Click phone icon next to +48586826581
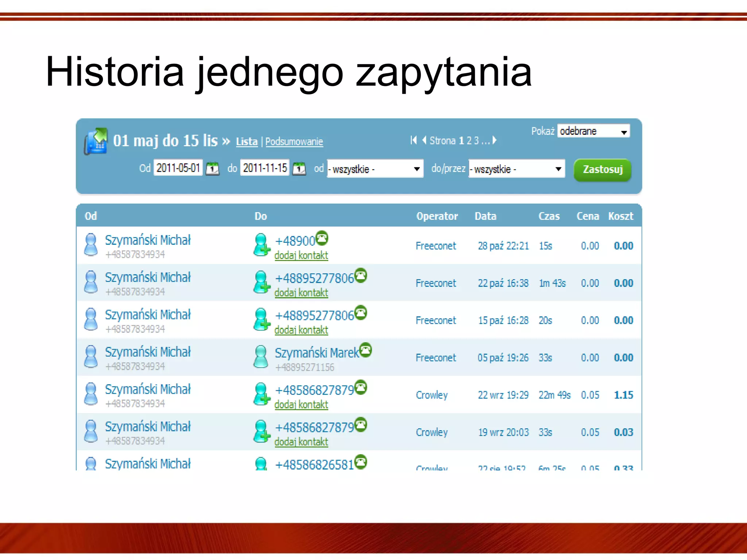The width and height of the screenshot is (747, 560). pos(361,462)
